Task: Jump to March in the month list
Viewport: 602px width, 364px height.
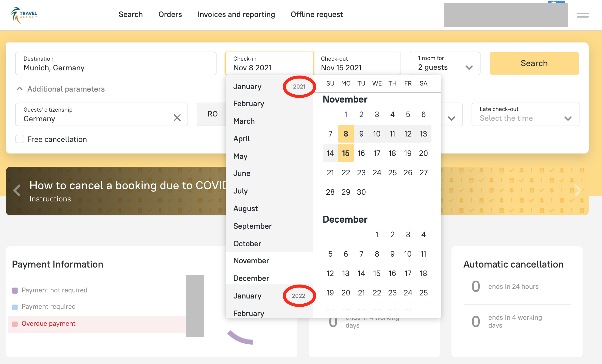Action: pyautogui.click(x=244, y=121)
